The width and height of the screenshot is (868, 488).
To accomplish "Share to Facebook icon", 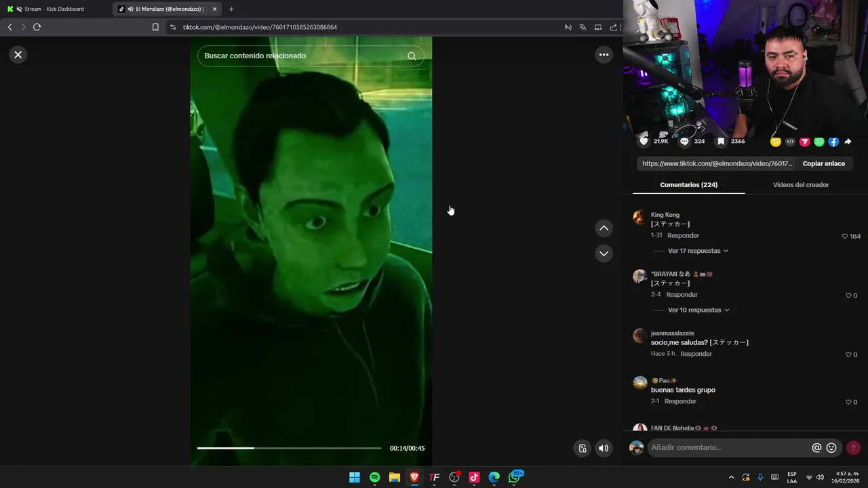I will (833, 142).
